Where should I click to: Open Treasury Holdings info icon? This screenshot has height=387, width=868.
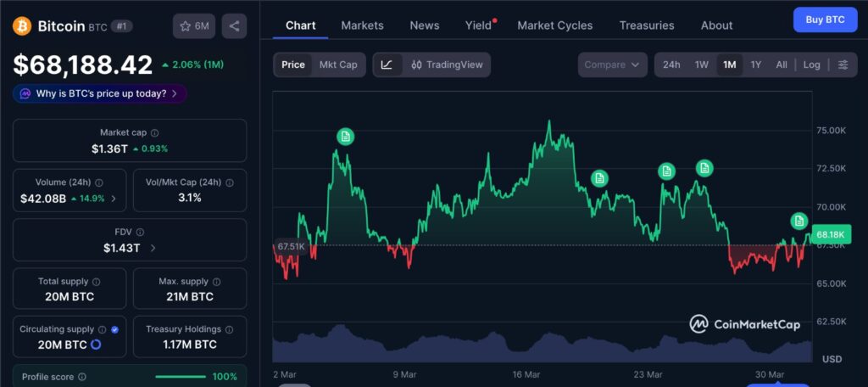(x=230, y=329)
